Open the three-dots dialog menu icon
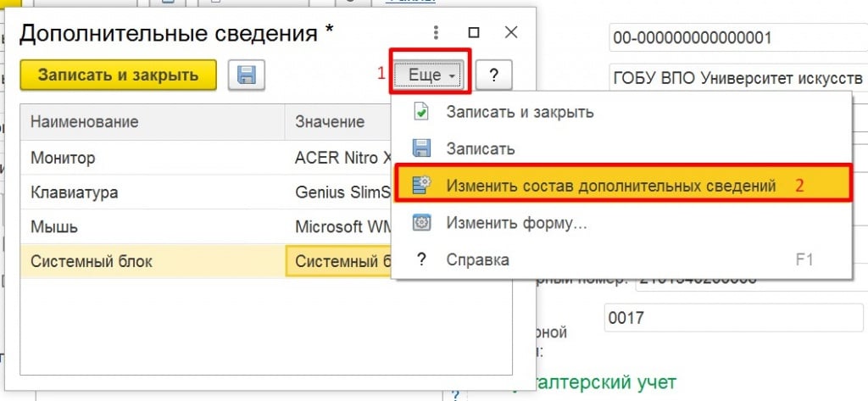This screenshot has width=868, height=401. click(437, 33)
